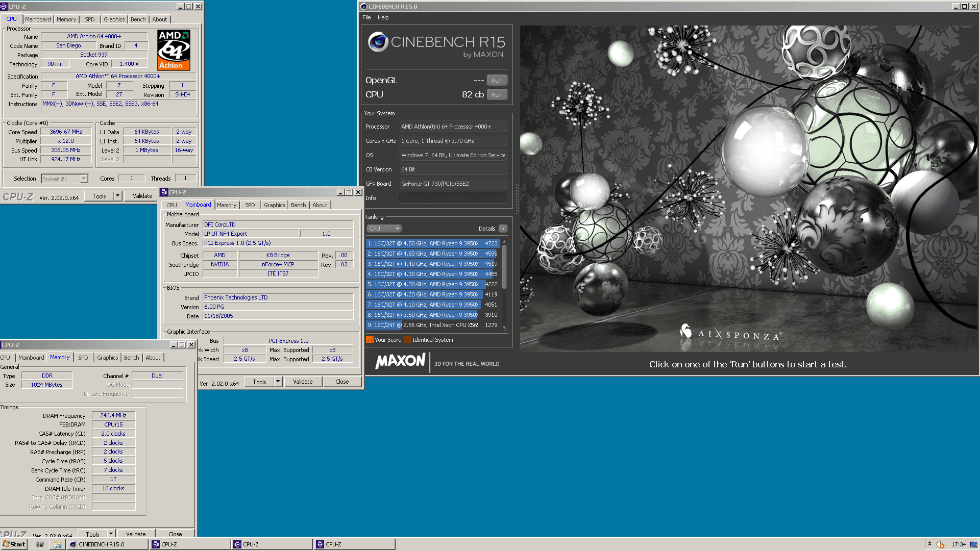The width and height of the screenshot is (980, 551).
Task: Open the folder explorer quick launch icon
Action: pyautogui.click(x=58, y=544)
